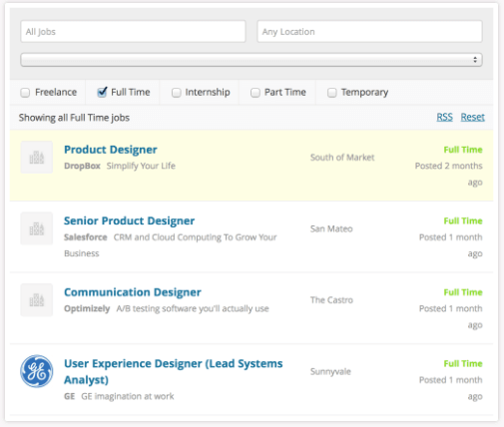
Task: Click Reset to clear filters
Action: (x=472, y=117)
